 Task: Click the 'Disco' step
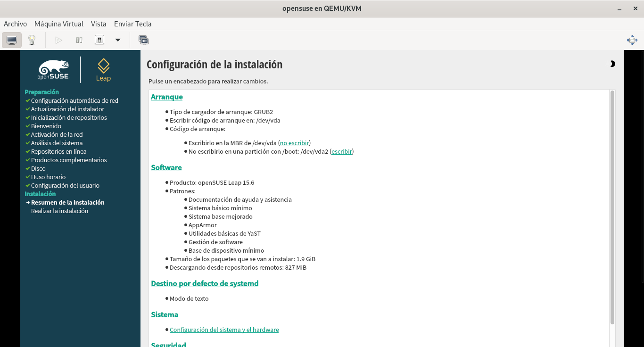click(38, 168)
